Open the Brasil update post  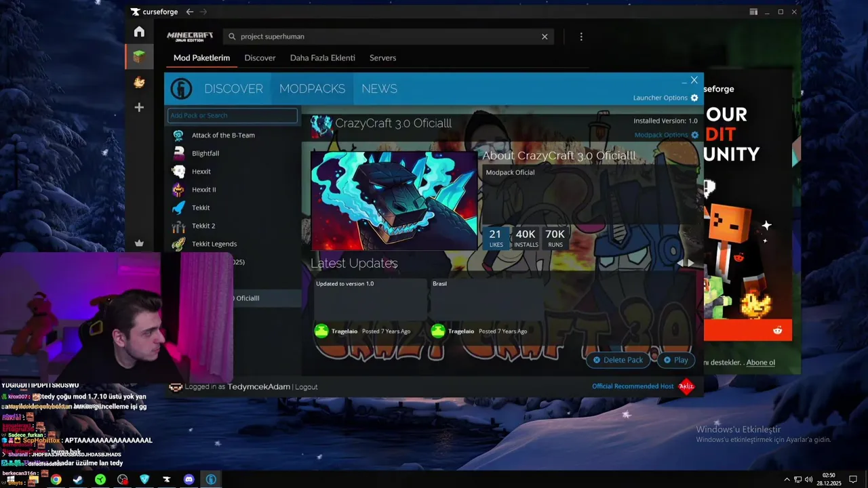(x=487, y=298)
